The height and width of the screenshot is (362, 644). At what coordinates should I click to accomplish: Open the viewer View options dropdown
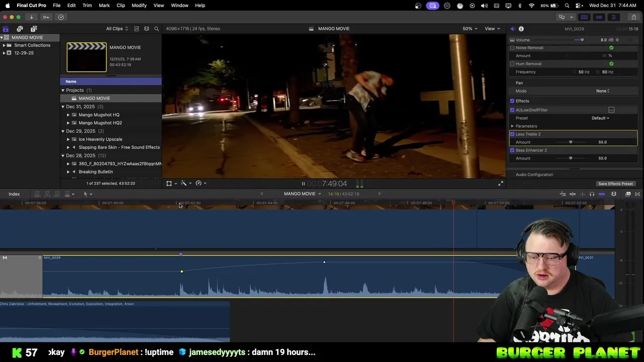coord(492,29)
